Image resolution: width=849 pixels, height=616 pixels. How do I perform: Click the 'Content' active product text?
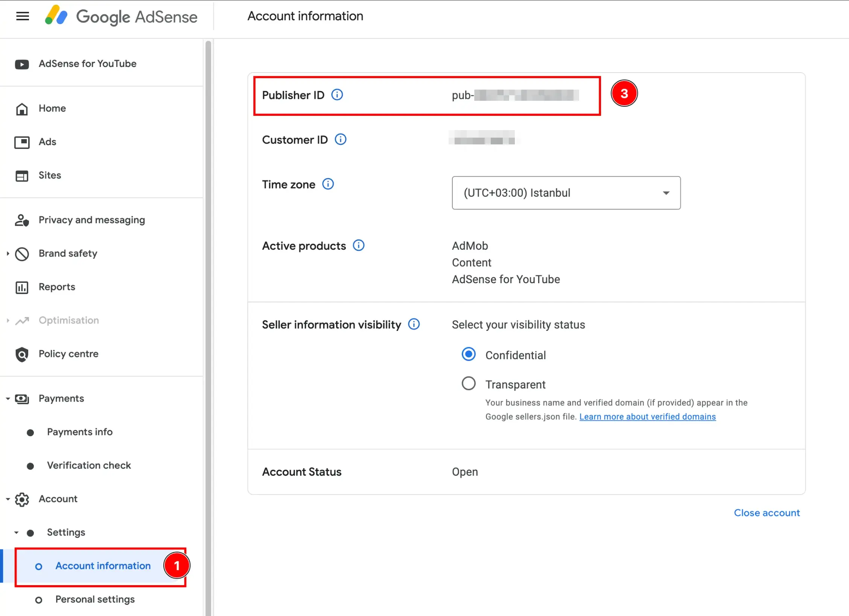tap(472, 262)
